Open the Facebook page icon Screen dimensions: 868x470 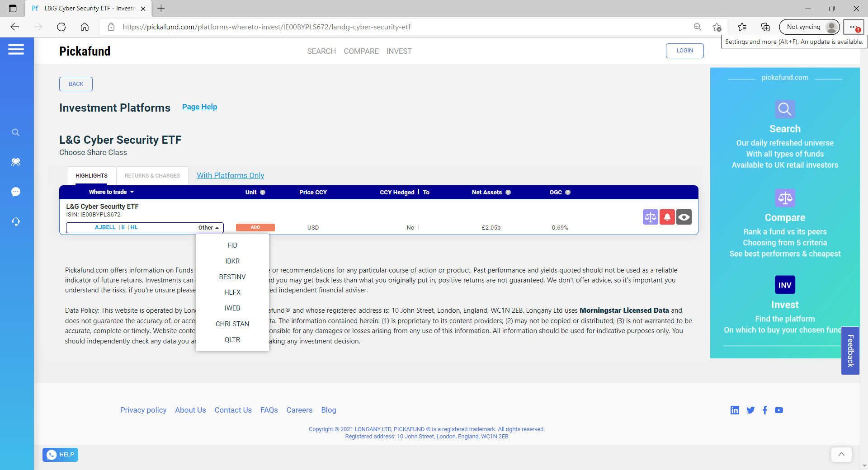pos(765,410)
